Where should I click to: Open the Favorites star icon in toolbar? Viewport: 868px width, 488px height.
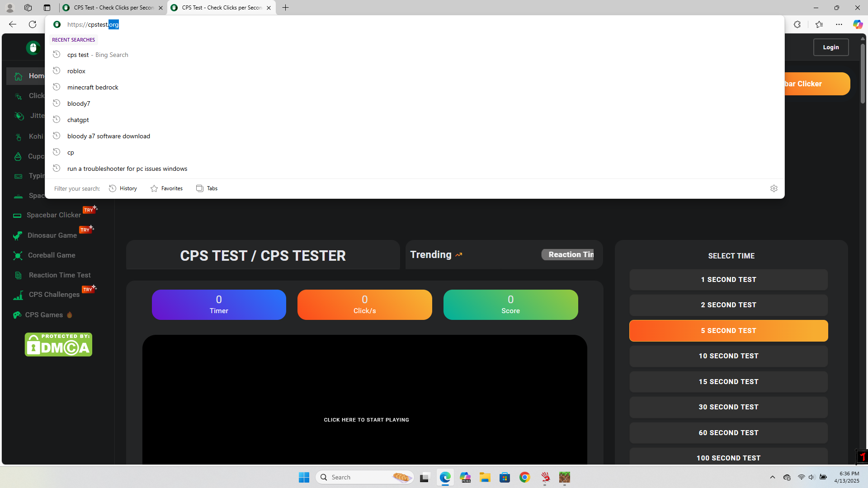(819, 24)
